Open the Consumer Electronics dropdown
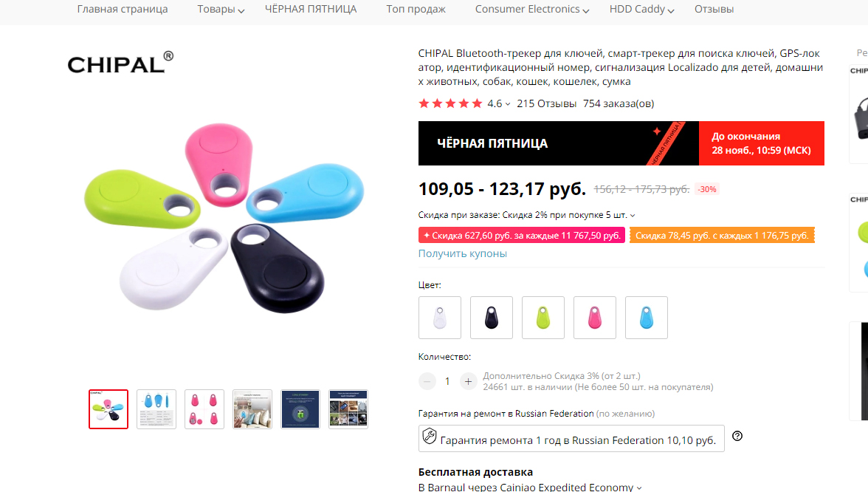 [x=532, y=10]
